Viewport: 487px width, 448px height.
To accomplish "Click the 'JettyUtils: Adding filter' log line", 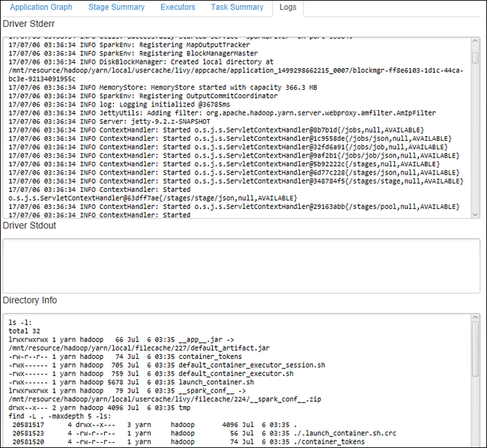I will 222,113.
